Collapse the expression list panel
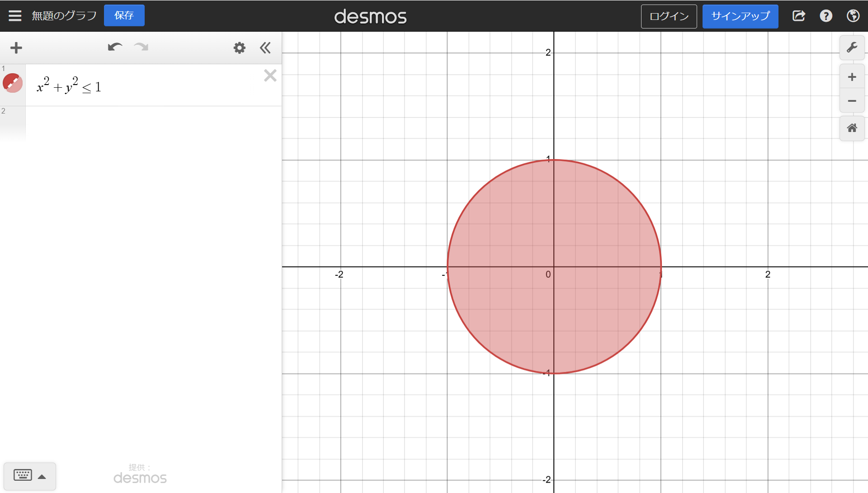Screen dimensions: 868x493 pyautogui.click(x=265, y=48)
